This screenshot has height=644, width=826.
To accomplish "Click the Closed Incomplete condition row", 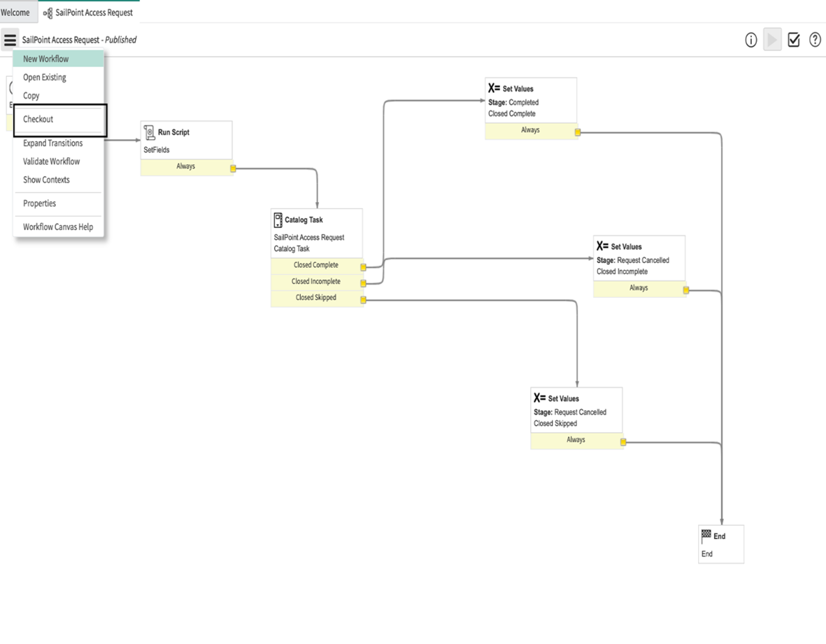I will (x=317, y=282).
